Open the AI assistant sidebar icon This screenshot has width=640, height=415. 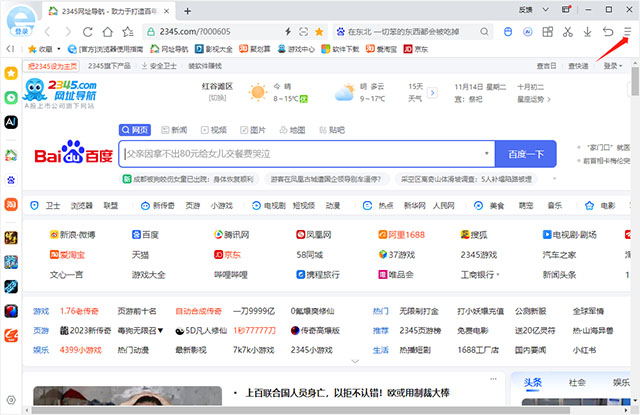pos(11,120)
